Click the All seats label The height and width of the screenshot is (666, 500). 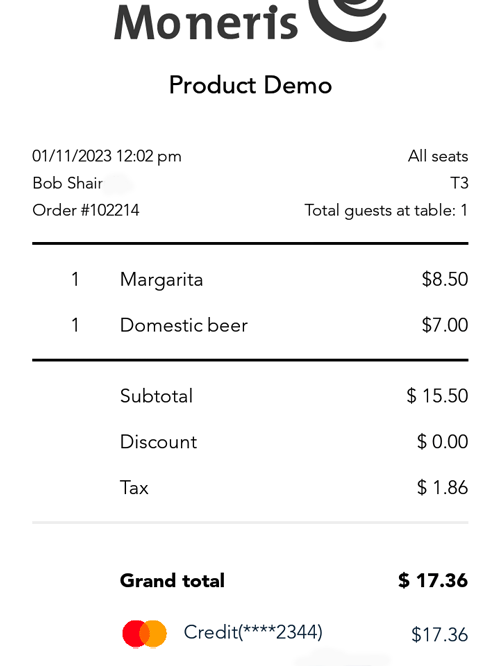pos(438,156)
